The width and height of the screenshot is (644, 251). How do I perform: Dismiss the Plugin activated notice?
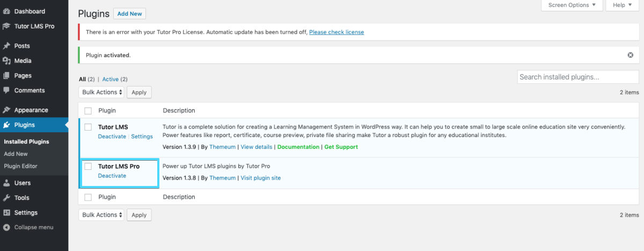pyautogui.click(x=631, y=55)
